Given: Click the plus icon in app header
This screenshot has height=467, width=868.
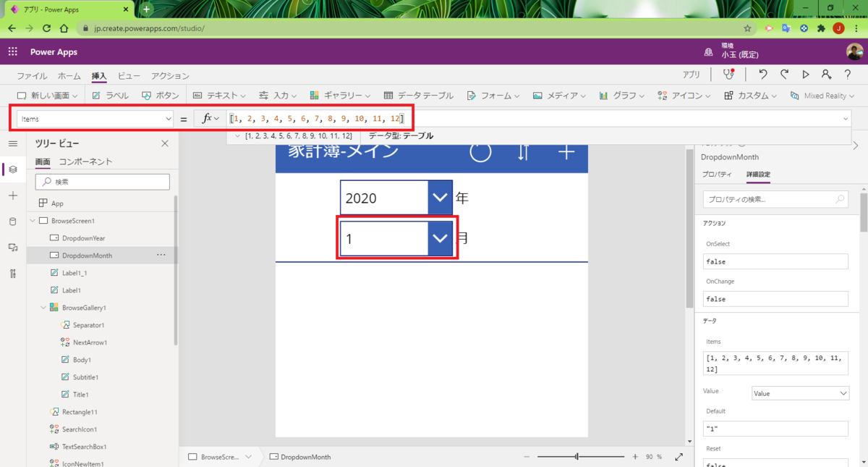Looking at the screenshot, I should [x=566, y=151].
